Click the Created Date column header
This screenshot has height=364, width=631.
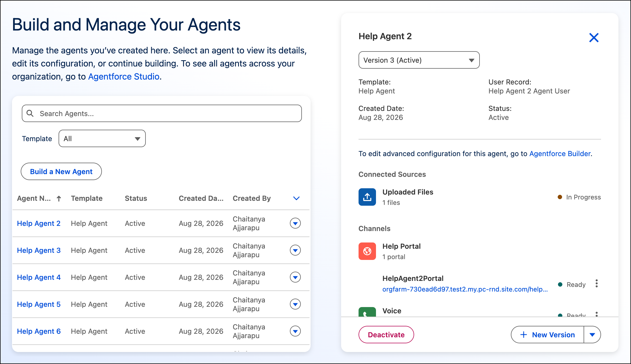point(201,198)
